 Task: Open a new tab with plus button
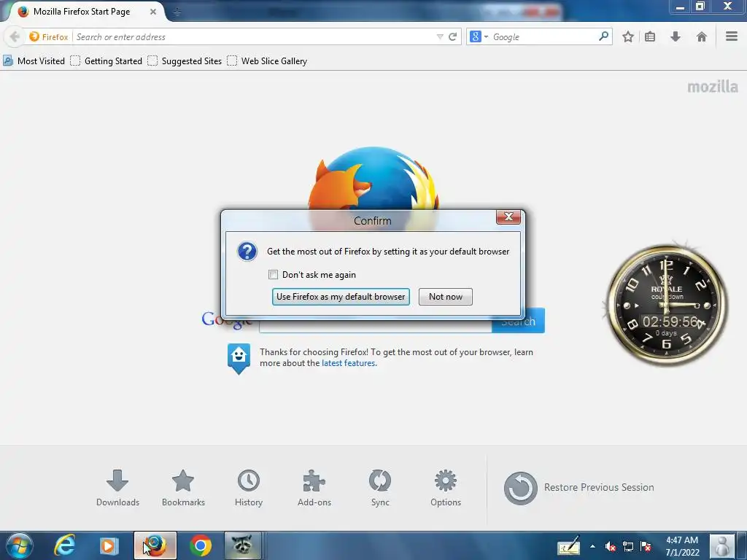click(177, 12)
